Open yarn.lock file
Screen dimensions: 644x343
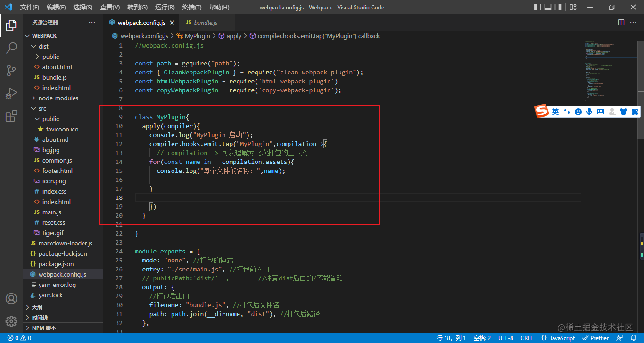point(63,295)
